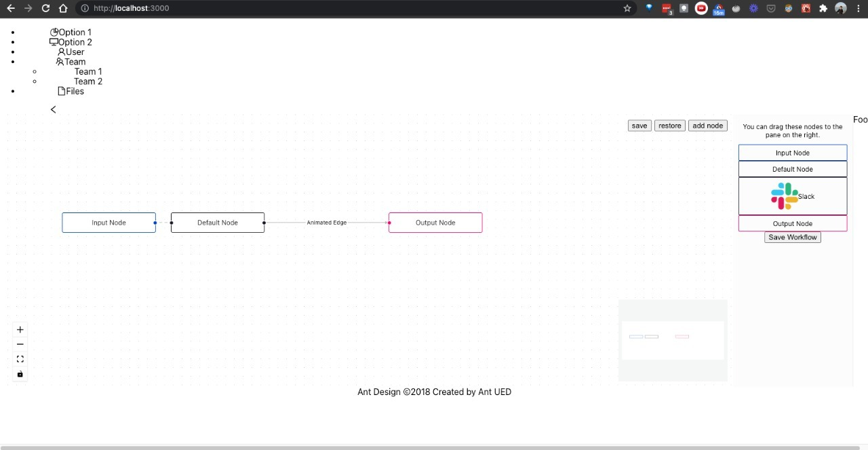
Task: Select Team 2 under the Team menu
Action: click(87, 81)
